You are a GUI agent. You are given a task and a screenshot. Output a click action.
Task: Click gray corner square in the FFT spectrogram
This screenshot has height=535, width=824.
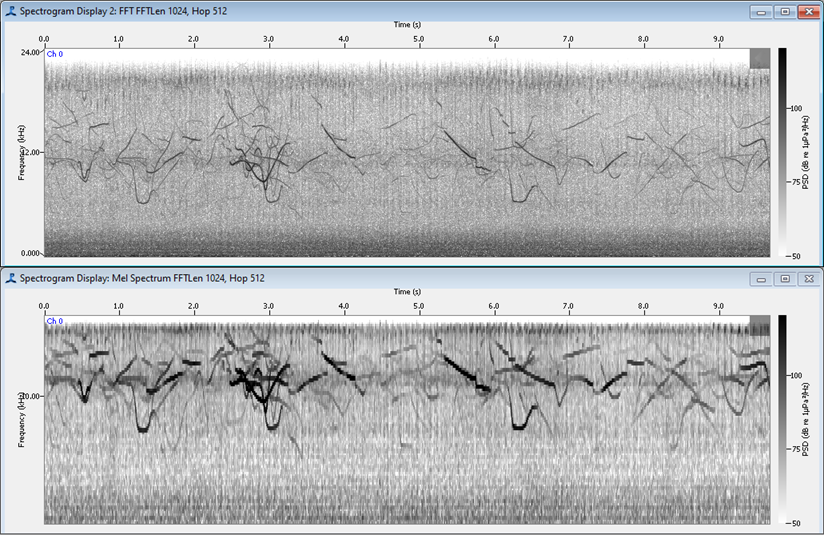click(760, 59)
